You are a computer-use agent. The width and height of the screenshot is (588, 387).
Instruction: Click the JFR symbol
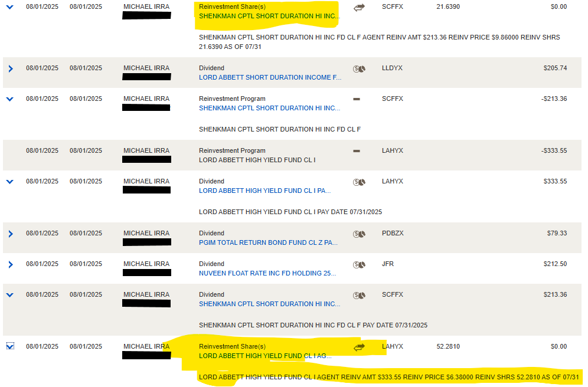click(x=388, y=264)
